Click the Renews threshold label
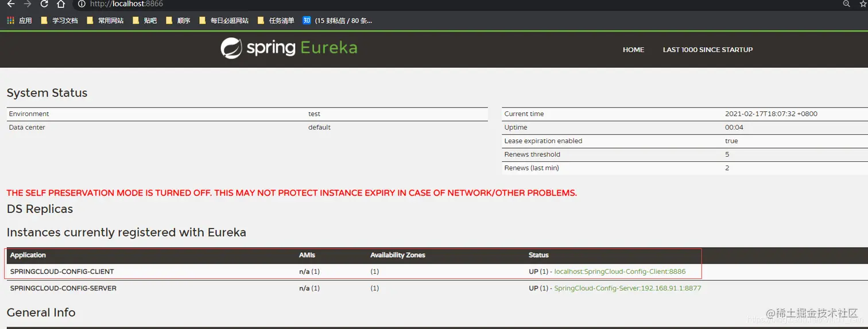 [x=532, y=154]
